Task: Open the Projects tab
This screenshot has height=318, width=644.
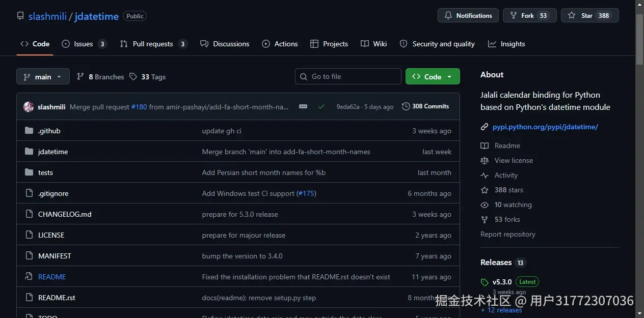Action: pyautogui.click(x=329, y=44)
